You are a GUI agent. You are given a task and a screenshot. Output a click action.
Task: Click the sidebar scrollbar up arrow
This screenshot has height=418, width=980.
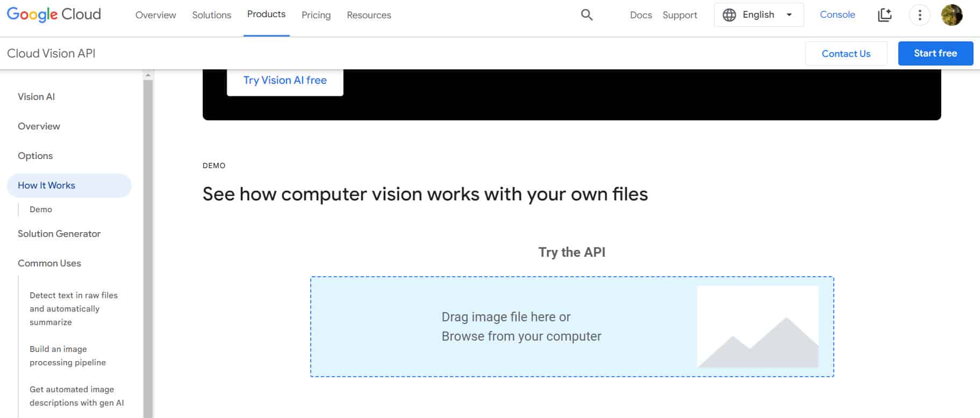(x=148, y=75)
